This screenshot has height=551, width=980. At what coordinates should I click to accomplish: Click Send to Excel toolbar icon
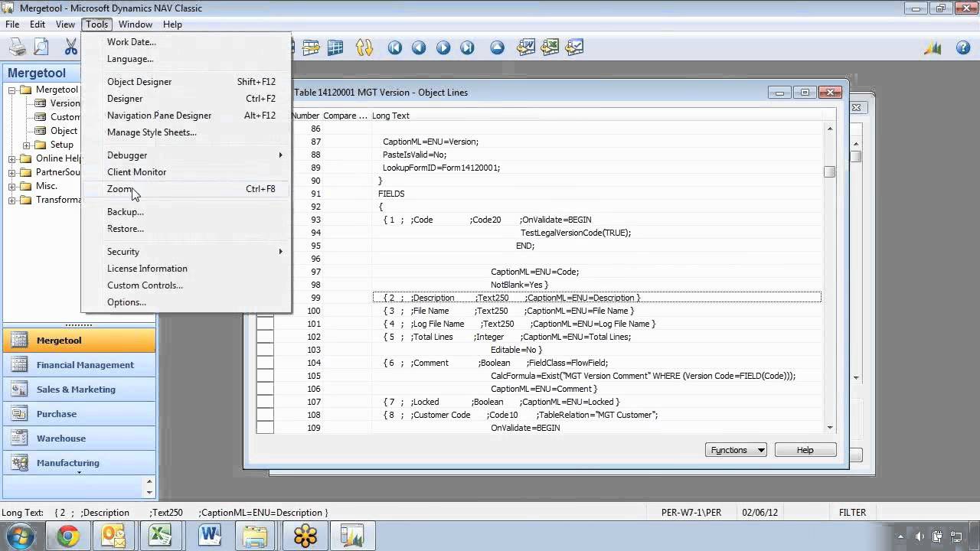[550, 47]
